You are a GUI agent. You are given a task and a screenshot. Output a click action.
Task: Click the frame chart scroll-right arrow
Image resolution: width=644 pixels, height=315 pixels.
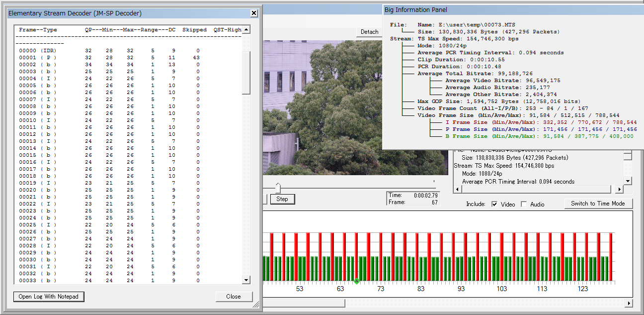click(x=629, y=303)
